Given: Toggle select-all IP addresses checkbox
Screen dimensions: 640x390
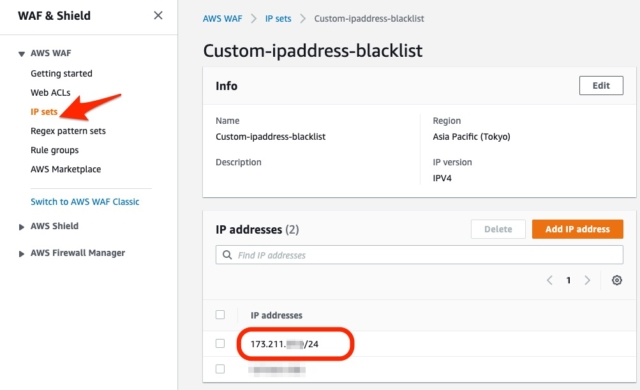Looking at the screenshot, I should pos(220,315).
